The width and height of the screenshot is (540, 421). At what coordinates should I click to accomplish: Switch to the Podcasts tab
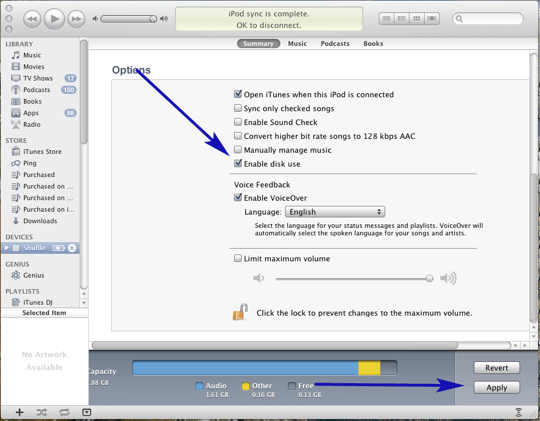point(335,44)
